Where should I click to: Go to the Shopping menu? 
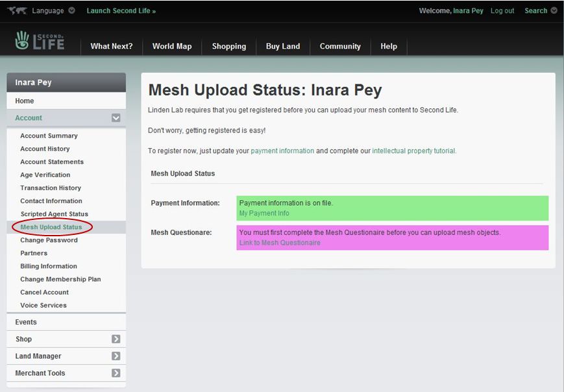[x=228, y=46]
